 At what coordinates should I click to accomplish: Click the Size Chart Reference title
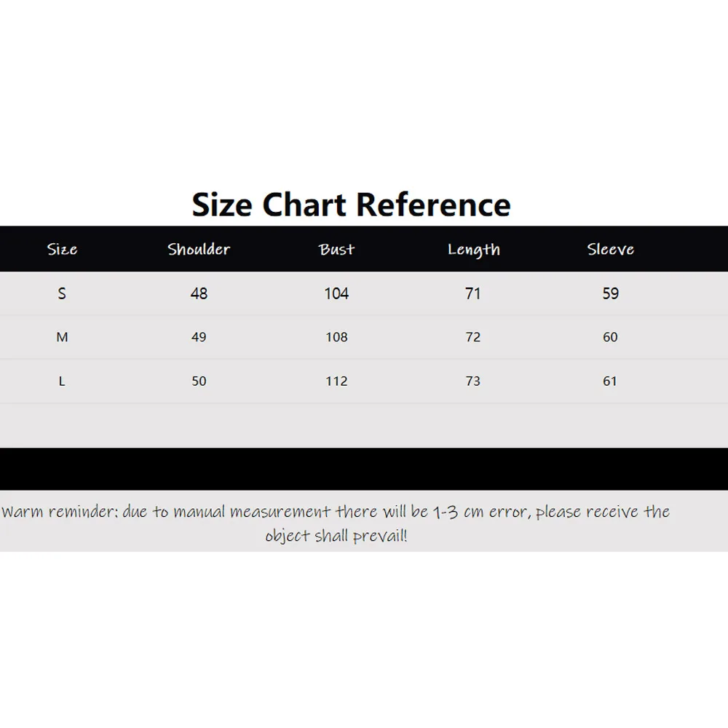352,205
